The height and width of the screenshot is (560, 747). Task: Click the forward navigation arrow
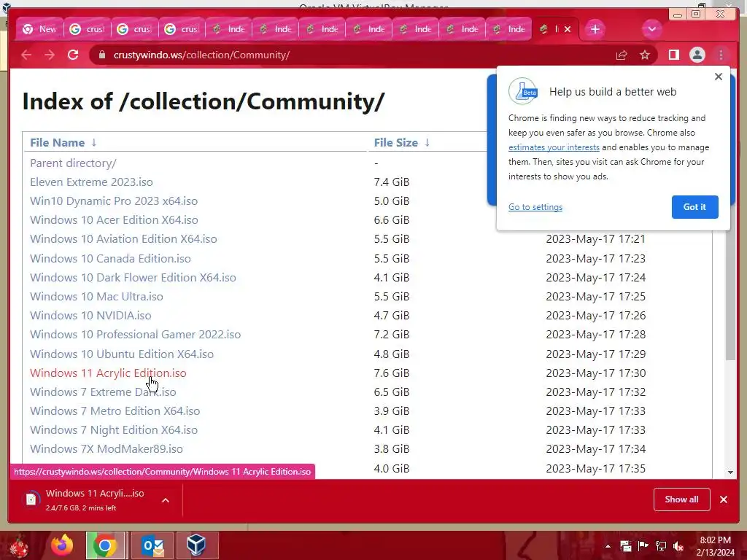50,55
